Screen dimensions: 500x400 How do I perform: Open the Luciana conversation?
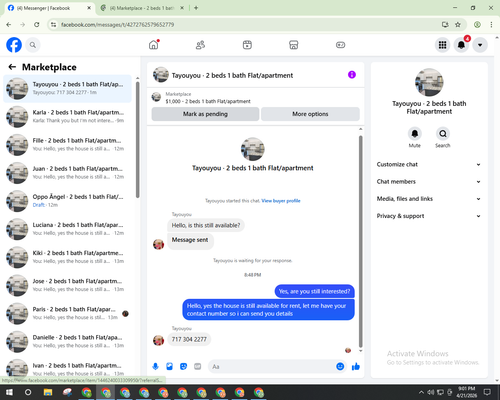(x=67, y=229)
